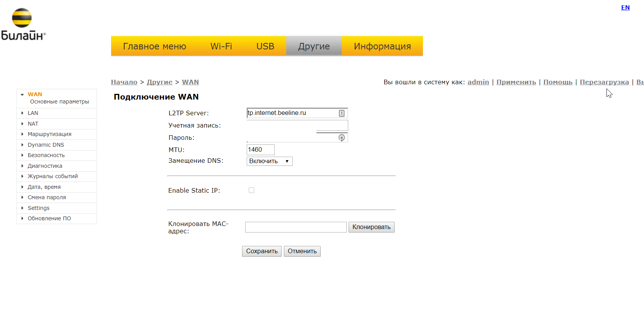Focus the MTU input field

[x=261, y=150]
